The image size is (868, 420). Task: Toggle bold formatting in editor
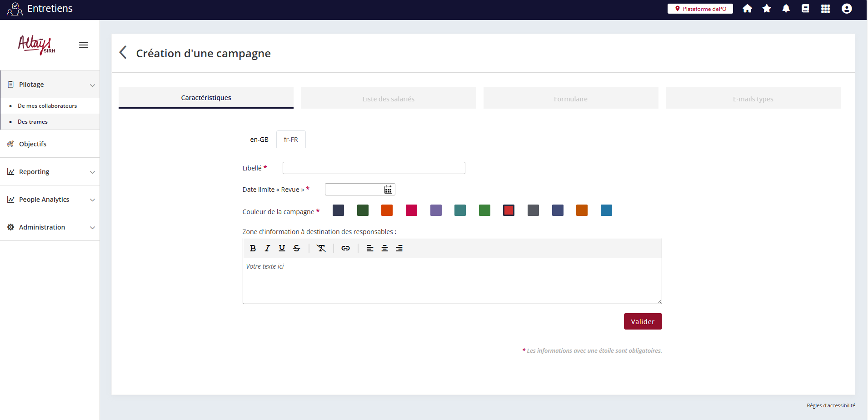[253, 248]
